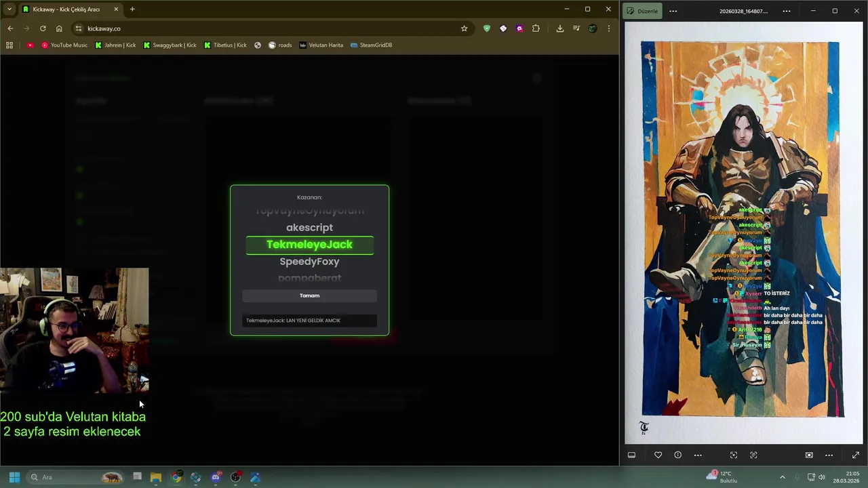Click the winner's chat message line
This screenshot has height=488, width=868.
tap(309, 321)
